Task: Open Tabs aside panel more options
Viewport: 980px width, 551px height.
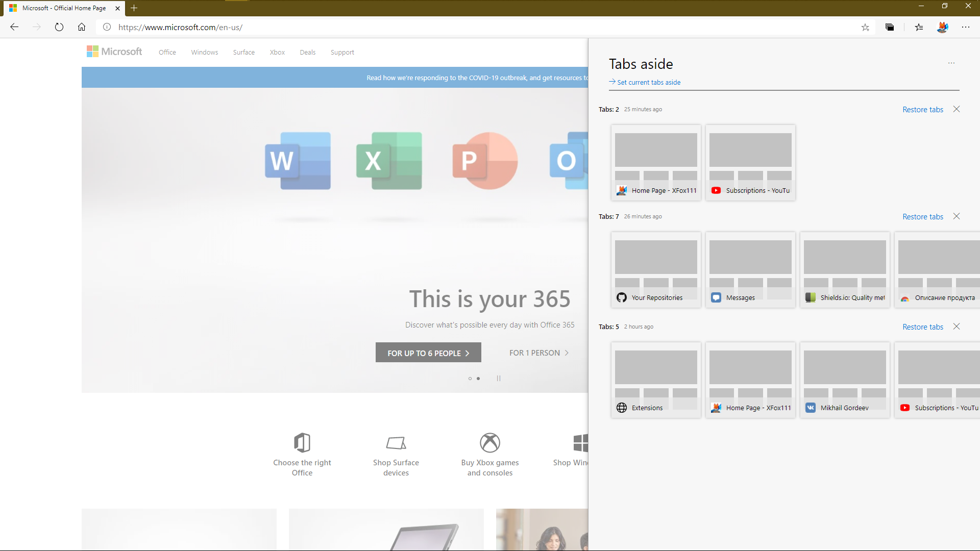Action: 951,63
